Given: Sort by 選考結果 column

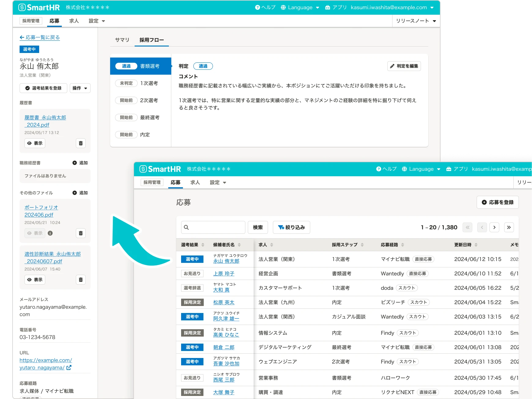Looking at the screenshot, I should click(x=192, y=245).
